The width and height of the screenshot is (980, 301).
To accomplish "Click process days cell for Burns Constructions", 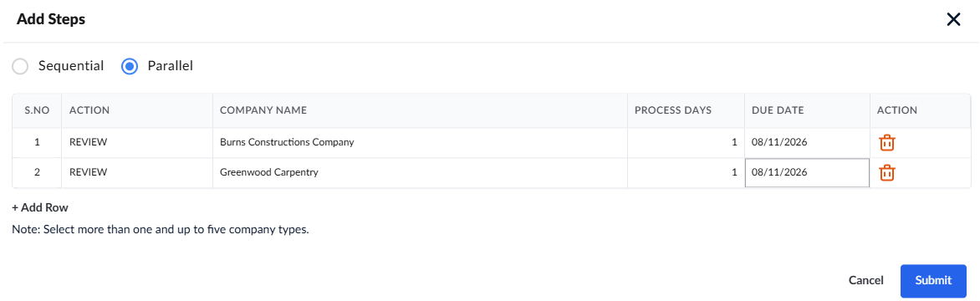I will tap(686, 143).
